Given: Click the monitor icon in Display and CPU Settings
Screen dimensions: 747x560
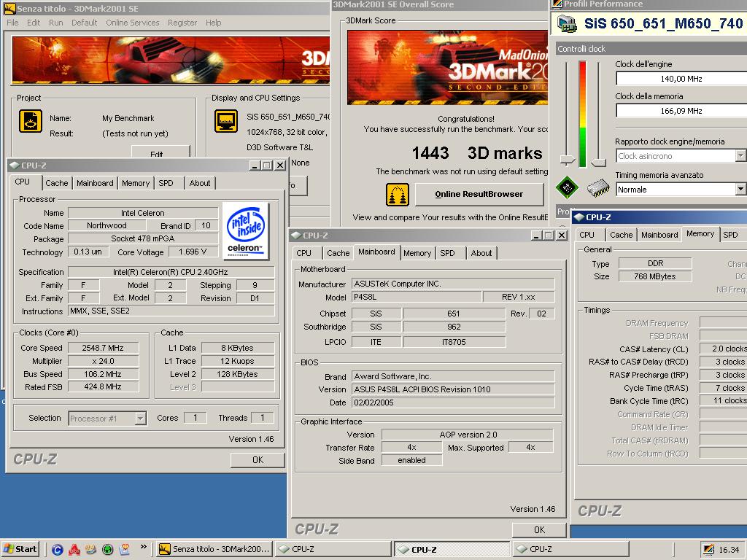Looking at the screenshot, I should [226, 121].
